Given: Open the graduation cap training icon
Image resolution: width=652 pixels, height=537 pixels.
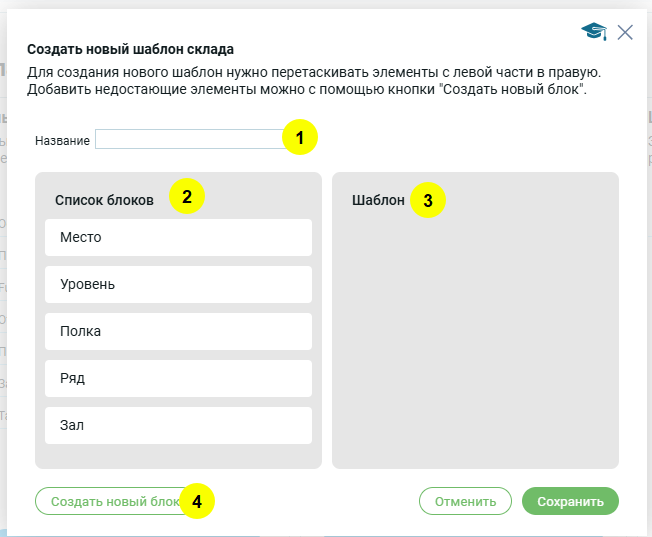Looking at the screenshot, I should pyautogui.click(x=594, y=32).
